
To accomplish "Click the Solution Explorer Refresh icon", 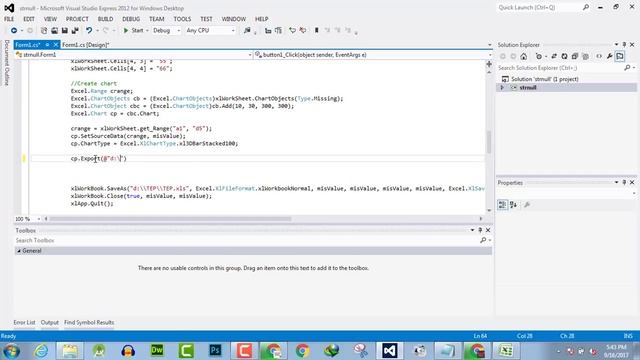I will pyautogui.click(x=564, y=56).
